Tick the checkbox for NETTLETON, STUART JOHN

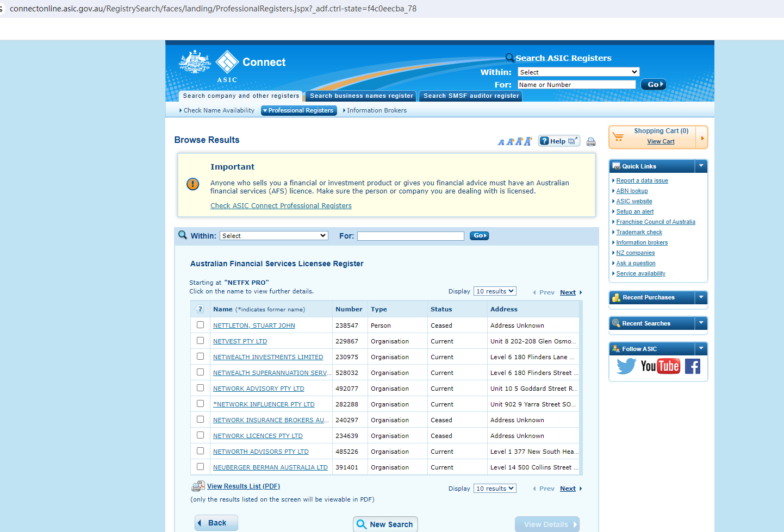(x=200, y=325)
